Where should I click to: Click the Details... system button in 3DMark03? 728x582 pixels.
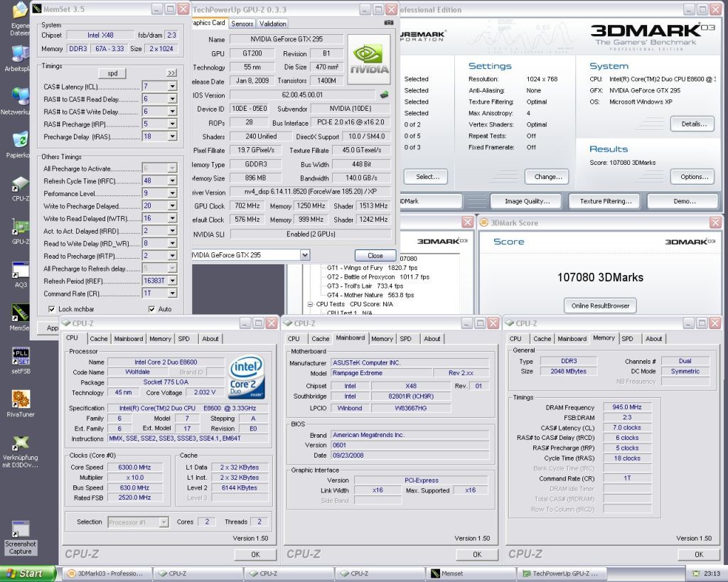tap(694, 124)
